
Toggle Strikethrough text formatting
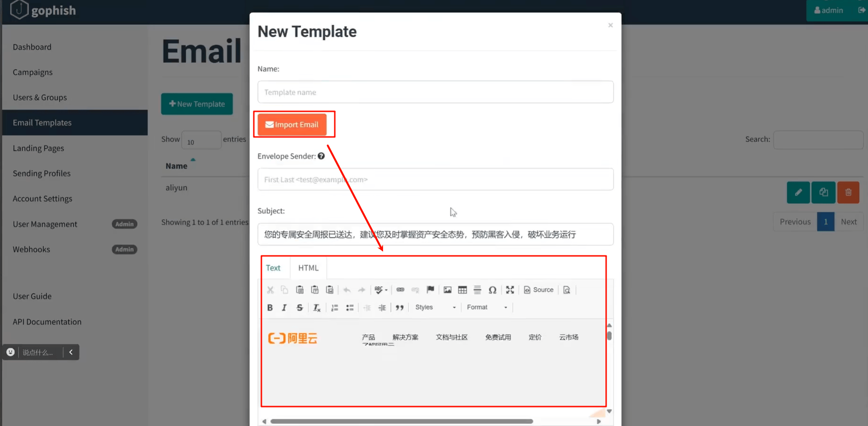(300, 308)
